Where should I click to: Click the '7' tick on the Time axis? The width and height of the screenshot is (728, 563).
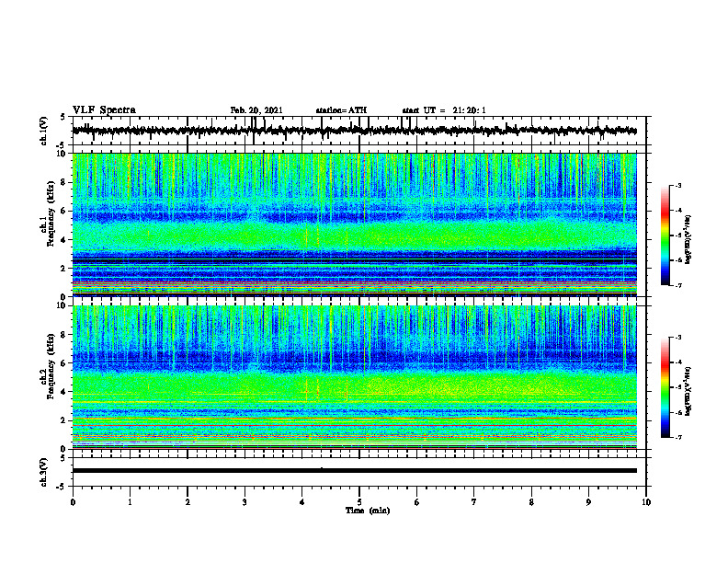point(474,502)
